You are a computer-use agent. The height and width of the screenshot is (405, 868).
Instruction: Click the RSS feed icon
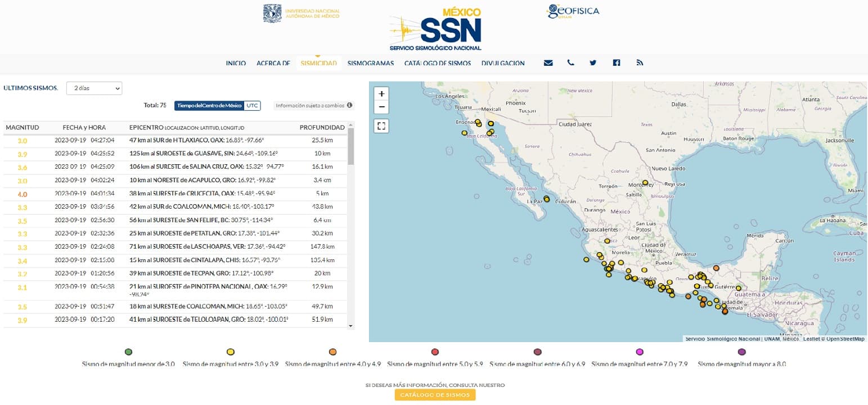pyautogui.click(x=640, y=63)
